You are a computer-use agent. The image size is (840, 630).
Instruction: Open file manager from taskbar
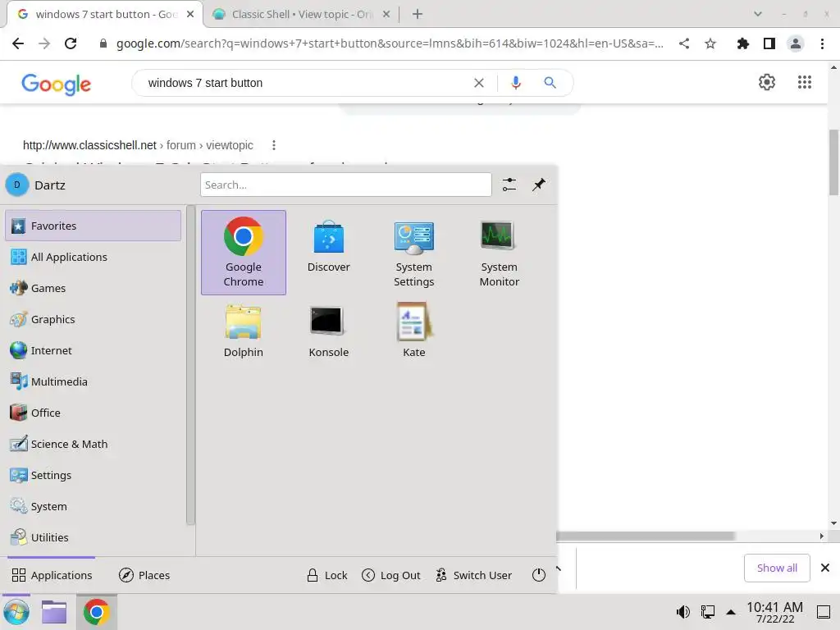(x=54, y=612)
